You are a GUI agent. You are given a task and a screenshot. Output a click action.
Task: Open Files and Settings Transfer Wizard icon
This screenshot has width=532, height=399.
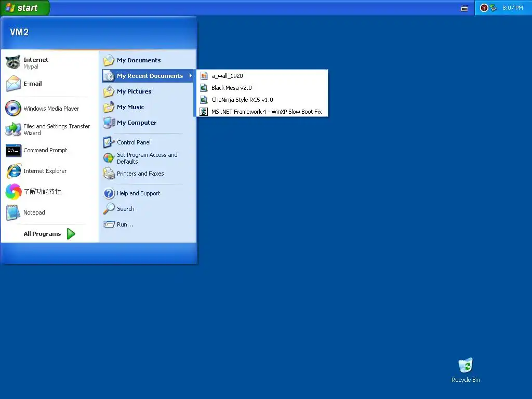tap(13, 129)
